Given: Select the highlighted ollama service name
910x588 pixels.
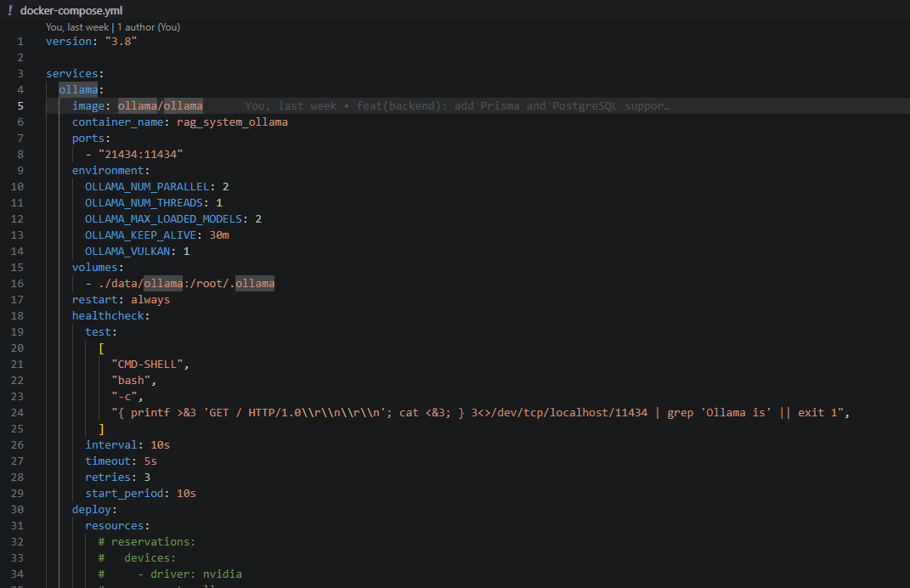Looking at the screenshot, I should pyautogui.click(x=76, y=89).
